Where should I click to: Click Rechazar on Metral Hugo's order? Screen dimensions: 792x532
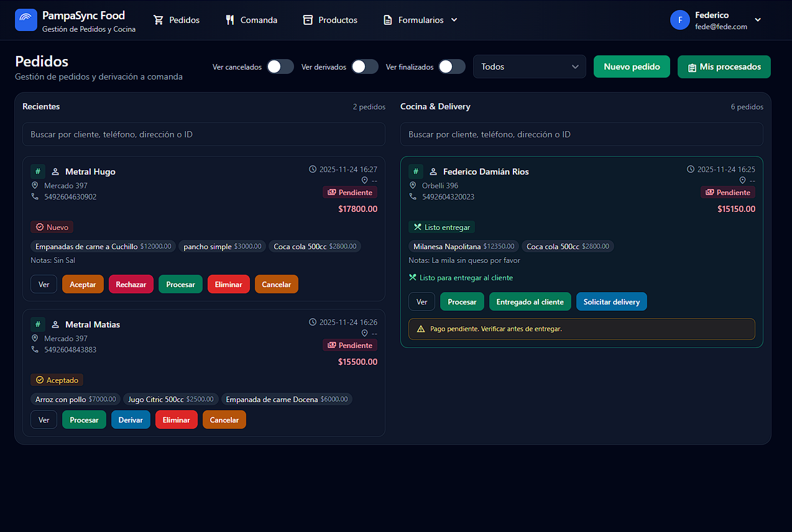point(131,285)
